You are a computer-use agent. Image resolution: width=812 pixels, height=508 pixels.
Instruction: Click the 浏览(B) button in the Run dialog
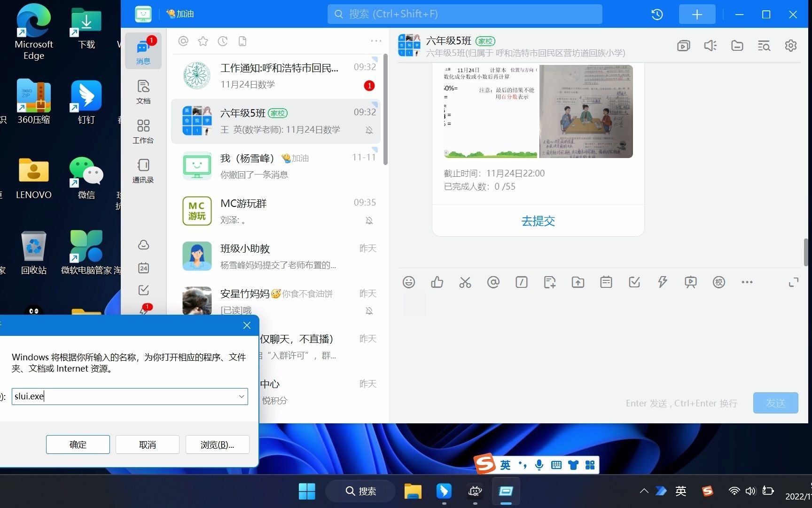(217, 444)
